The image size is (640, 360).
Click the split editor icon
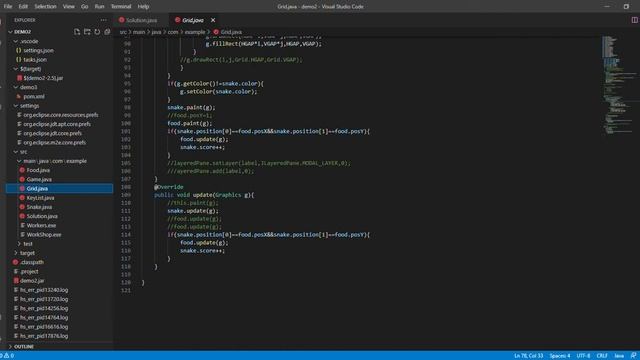634,20
